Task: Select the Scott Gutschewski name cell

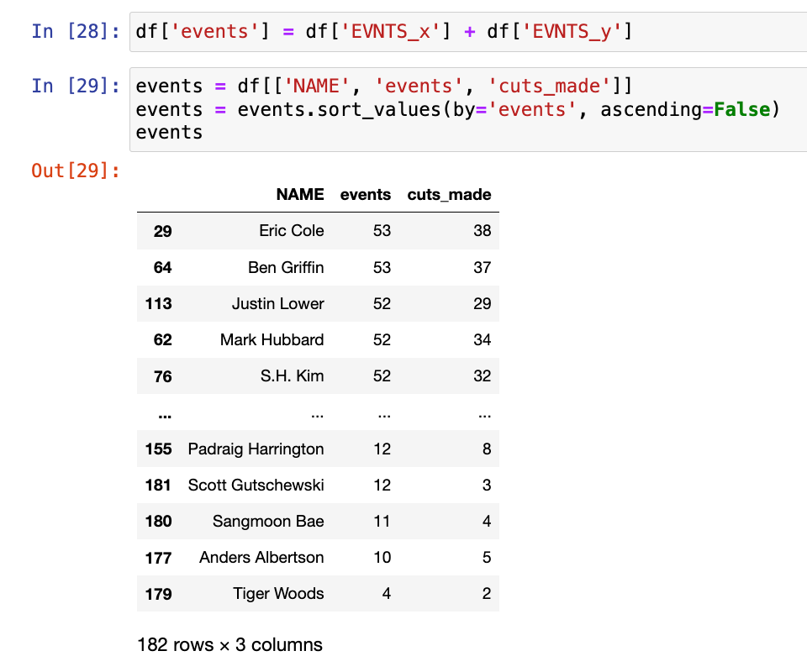Action: (256, 485)
